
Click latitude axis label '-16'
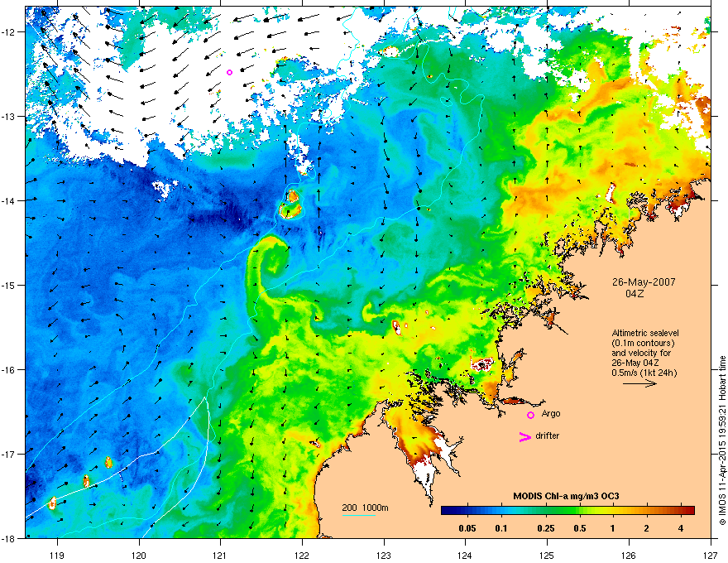pos(8,370)
